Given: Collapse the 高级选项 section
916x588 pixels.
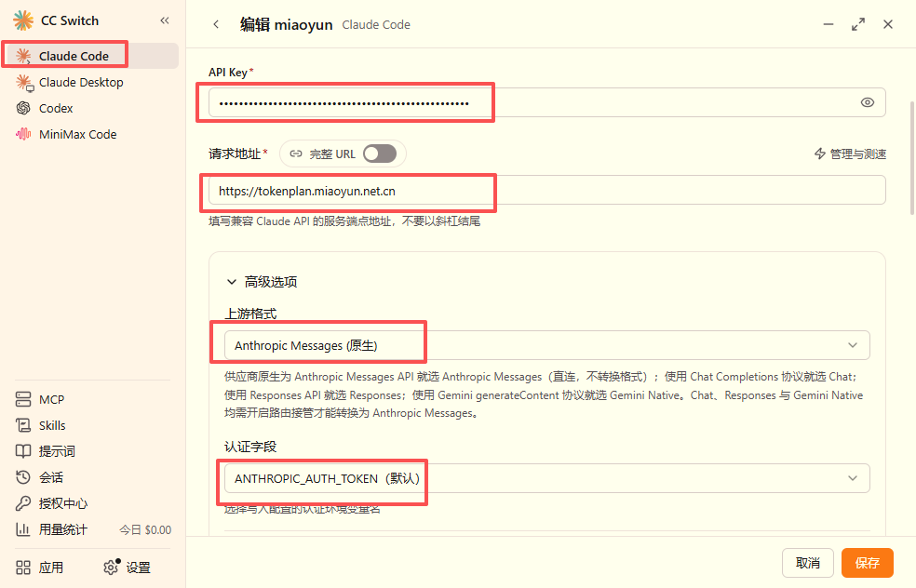Looking at the screenshot, I should click(262, 282).
